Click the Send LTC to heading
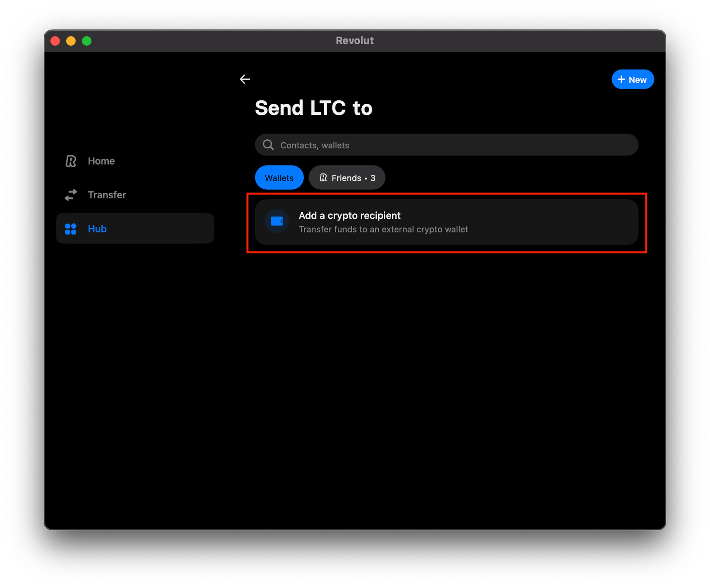 313,108
